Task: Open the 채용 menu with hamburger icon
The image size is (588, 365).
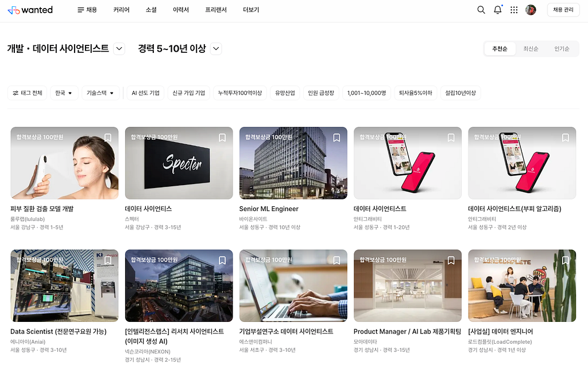Action: coord(87,10)
